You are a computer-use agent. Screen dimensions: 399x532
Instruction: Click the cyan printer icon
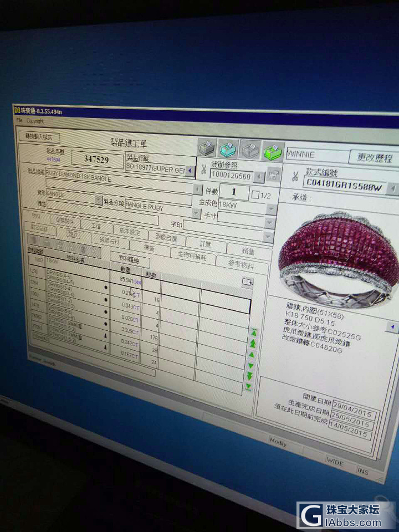click(x=228, y=149)
